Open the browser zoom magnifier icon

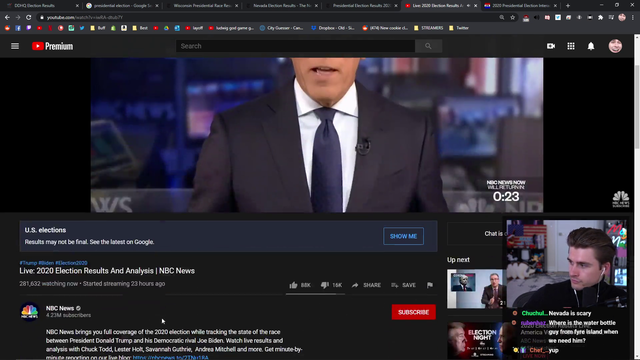coord(502,17)
